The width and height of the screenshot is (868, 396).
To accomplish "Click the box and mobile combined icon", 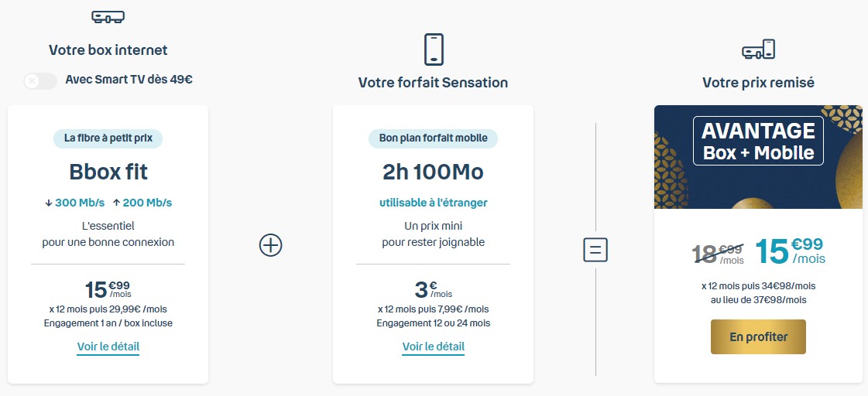I will (x=758, y=50).
